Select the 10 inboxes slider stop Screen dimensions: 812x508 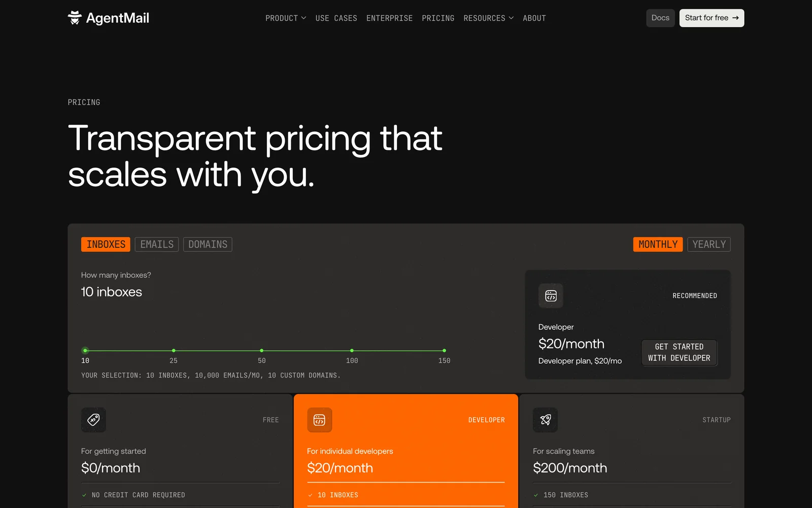(x=85, y=351)
